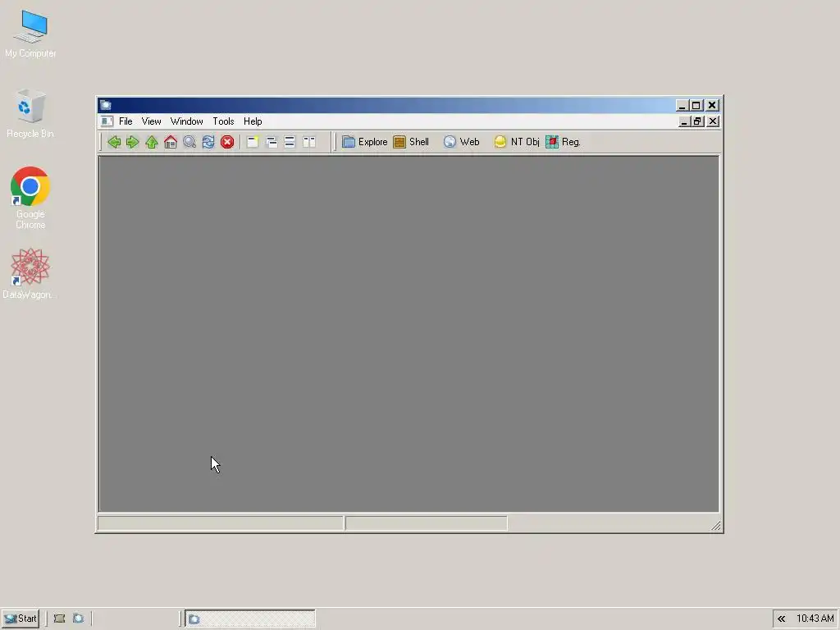Click the MDI document icon beside File
840x630 pixels.
107,121
